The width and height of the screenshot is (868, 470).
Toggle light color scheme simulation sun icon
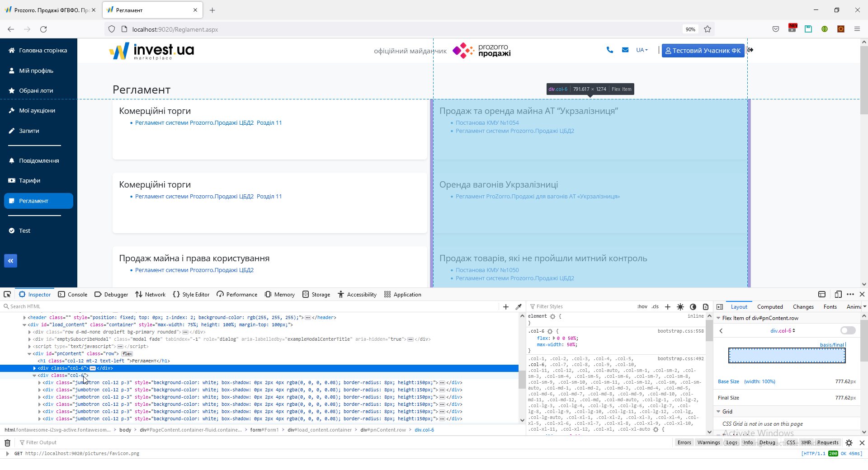680,306
